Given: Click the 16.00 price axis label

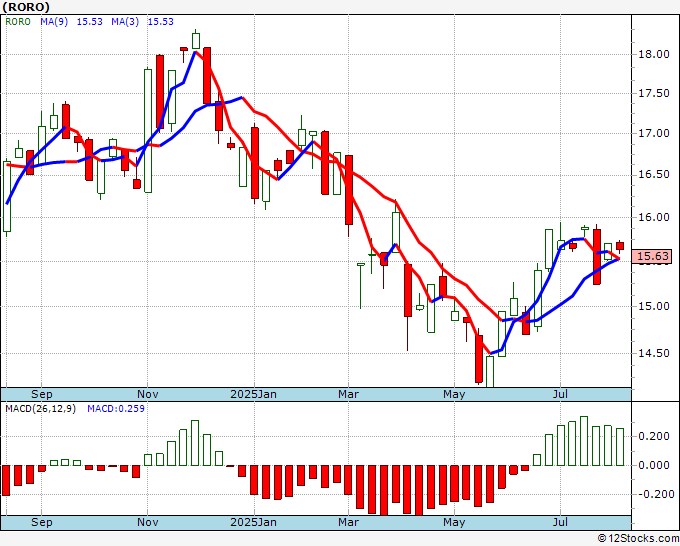Looking at the screenshot, I should 654,217.
